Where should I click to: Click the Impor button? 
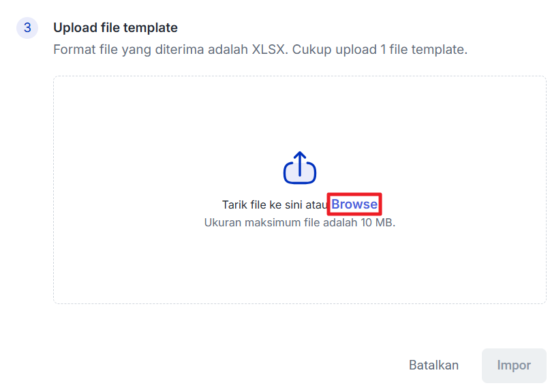[513, 365]
